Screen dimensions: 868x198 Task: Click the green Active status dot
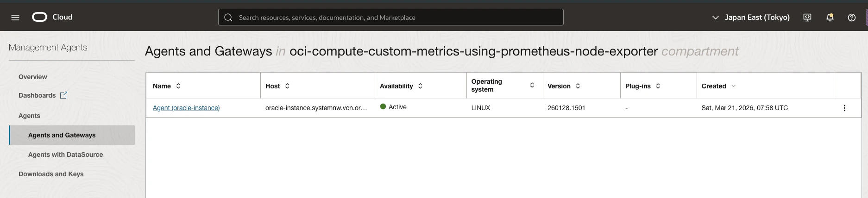[383, 106]
